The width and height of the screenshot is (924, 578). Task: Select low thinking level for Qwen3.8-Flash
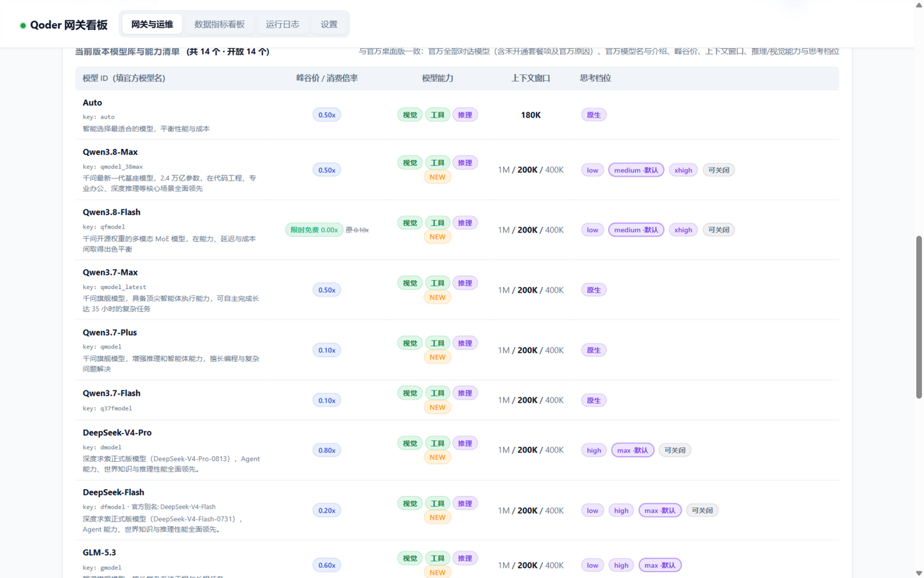click(x=592, y=230)
